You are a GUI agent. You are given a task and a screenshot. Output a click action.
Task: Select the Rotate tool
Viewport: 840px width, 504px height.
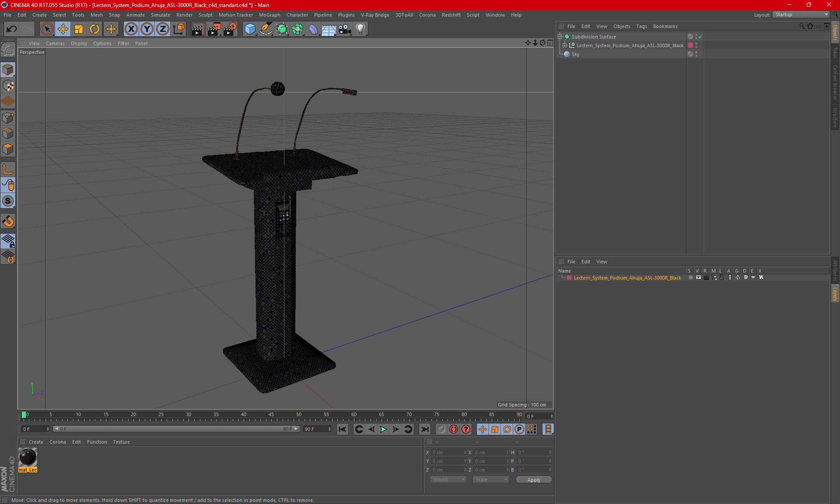click(x=94, y=29)
